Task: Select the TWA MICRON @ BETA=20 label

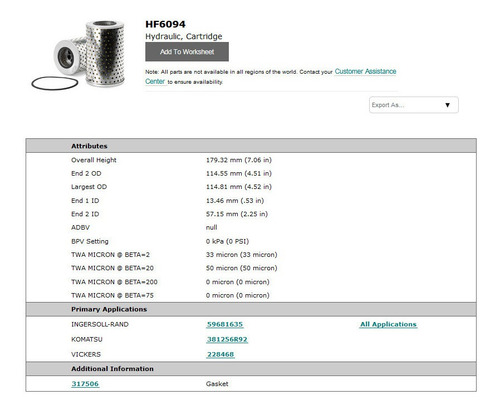Action: point(112,268)
